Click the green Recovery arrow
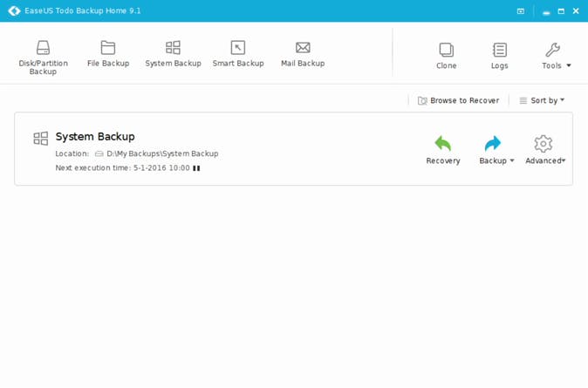The height and width of the screenshot is (388, 588). click(x=443, y=143)
